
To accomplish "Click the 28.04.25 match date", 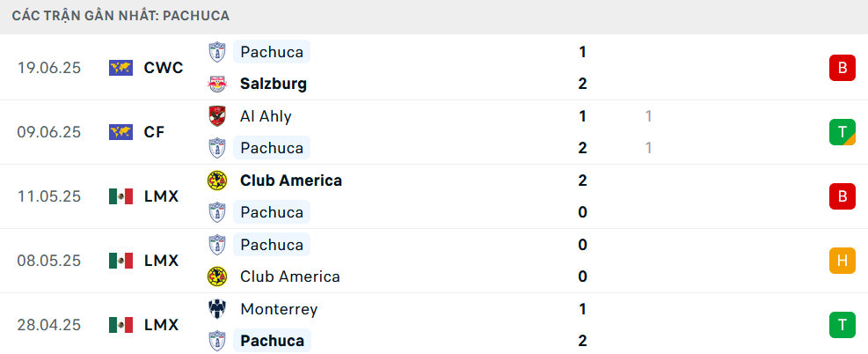I will click(49, 325).
